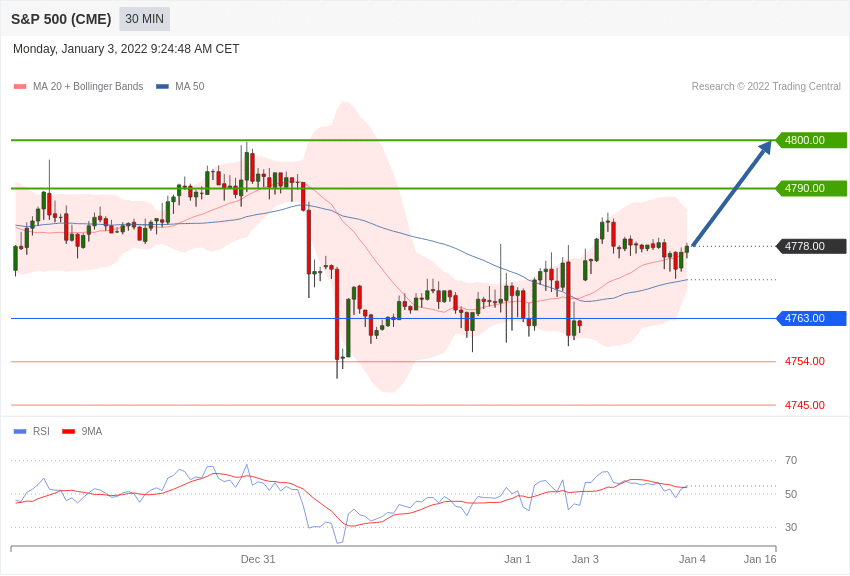The height and width of the screenshot is (576, 850).
Task: Click the Jan 4 date axis label
Action: pyautogui.click(x=692, y=559)
